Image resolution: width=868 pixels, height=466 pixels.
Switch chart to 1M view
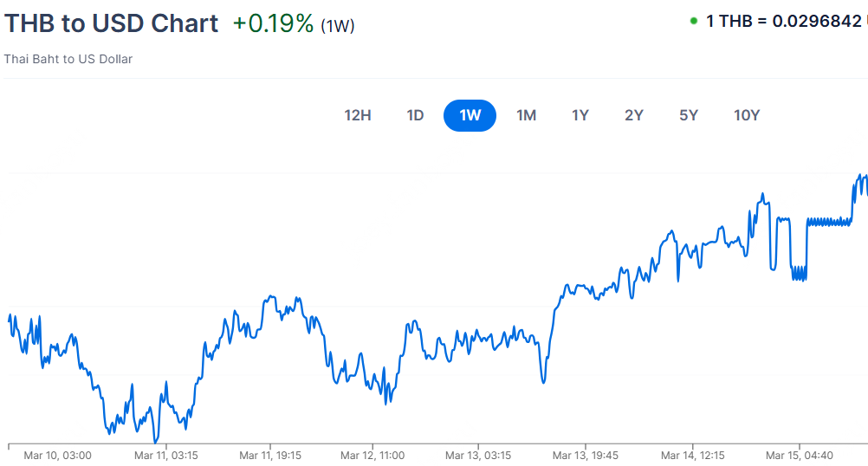click(526, 115)
